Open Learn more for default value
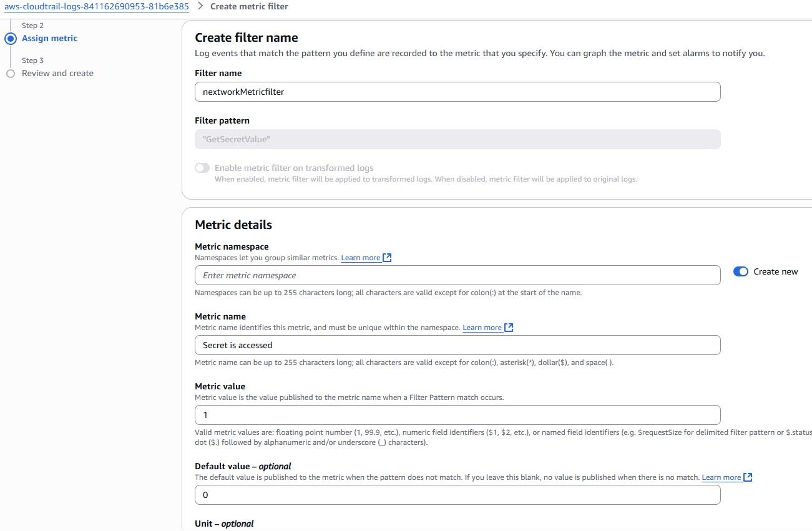Screen dimensions: 812x531 tap(721, 477)
